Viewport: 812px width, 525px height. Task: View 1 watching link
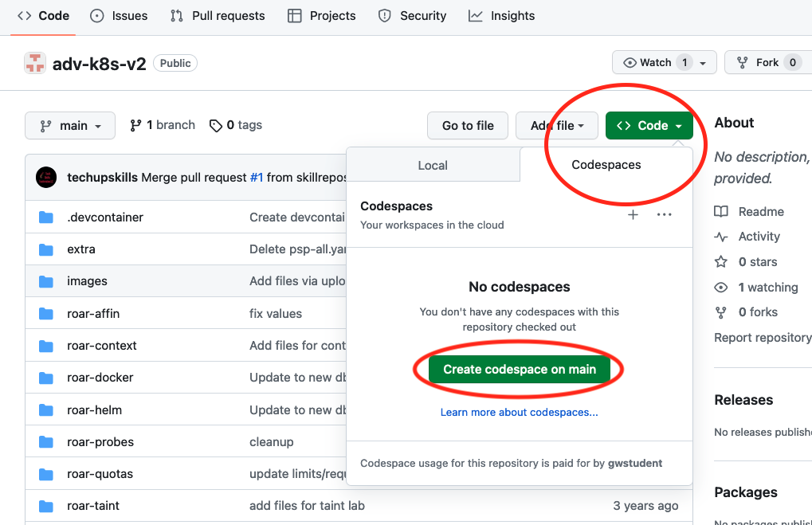[x=768, y=287]
